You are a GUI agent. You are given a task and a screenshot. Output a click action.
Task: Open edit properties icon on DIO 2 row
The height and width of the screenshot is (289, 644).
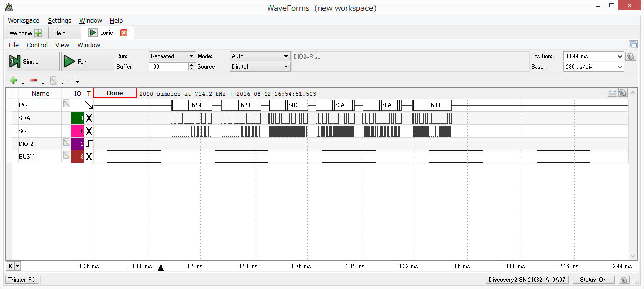click(x=66, y=142)
